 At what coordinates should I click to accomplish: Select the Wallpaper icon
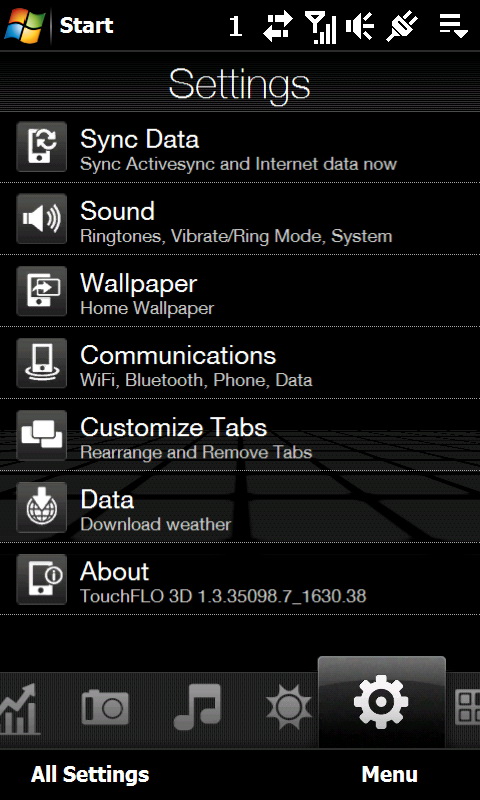41,291
